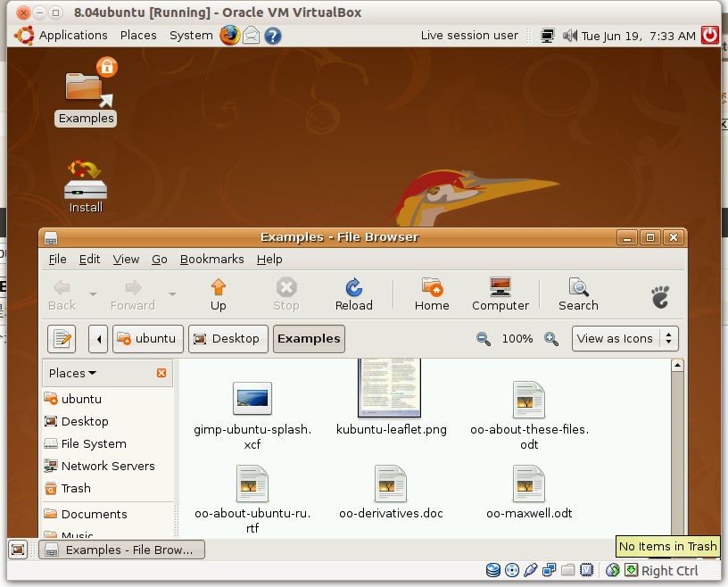Select File System in the Places sidebar
The image size is (728, 587).
(x=108, y=443)
